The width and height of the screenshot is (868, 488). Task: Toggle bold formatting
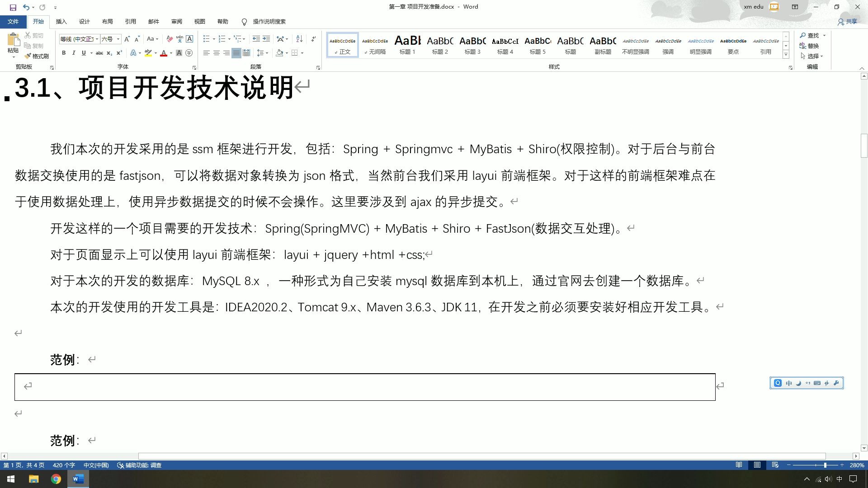coord(63,53)
